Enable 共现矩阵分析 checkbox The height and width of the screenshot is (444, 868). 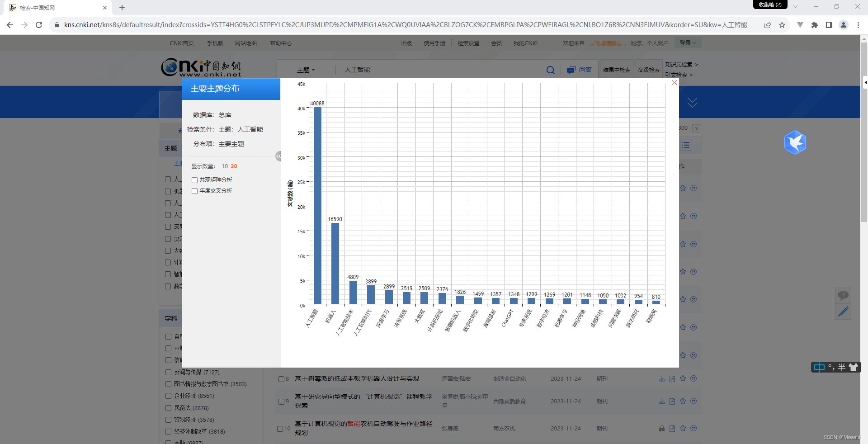pyautogui.click(x=194, y=180)
